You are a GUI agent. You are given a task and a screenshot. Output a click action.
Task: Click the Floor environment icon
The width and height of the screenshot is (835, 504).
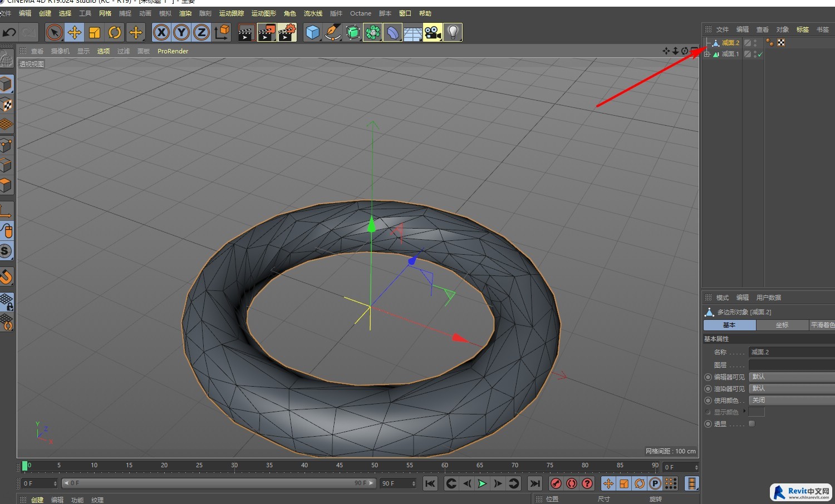[413, 33]
